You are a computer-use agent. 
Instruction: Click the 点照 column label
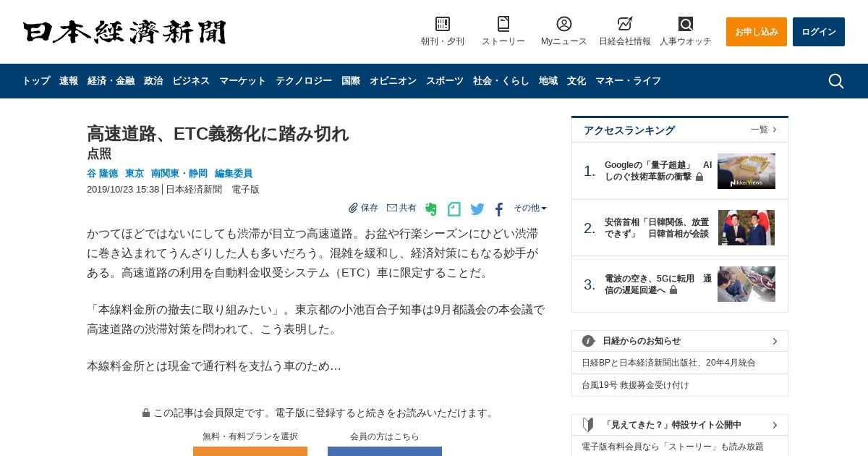(x=99, y=153)
